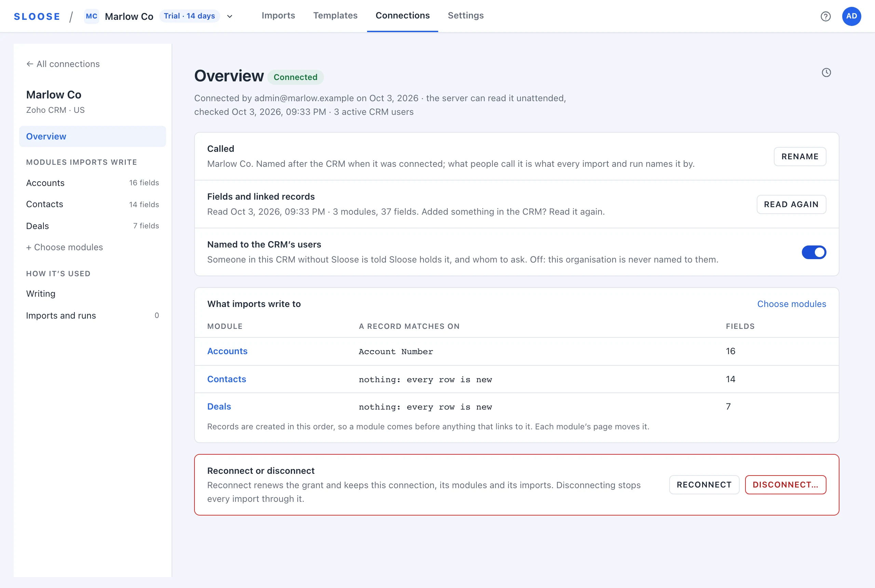Open Imports and runs in sidebar
Screen dimensions: 875x588
pos(93,316)
